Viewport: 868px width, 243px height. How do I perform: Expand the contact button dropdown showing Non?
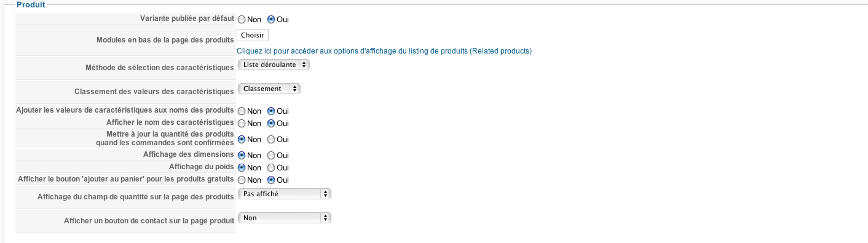coord(285,218)
